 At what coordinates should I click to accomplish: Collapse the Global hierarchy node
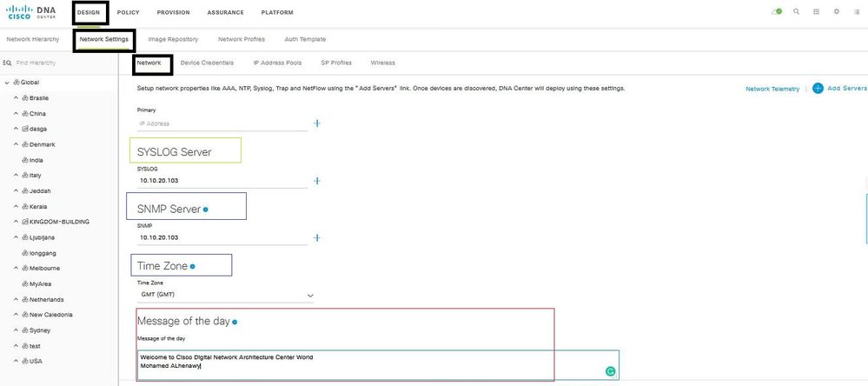[x=7, y=83]
